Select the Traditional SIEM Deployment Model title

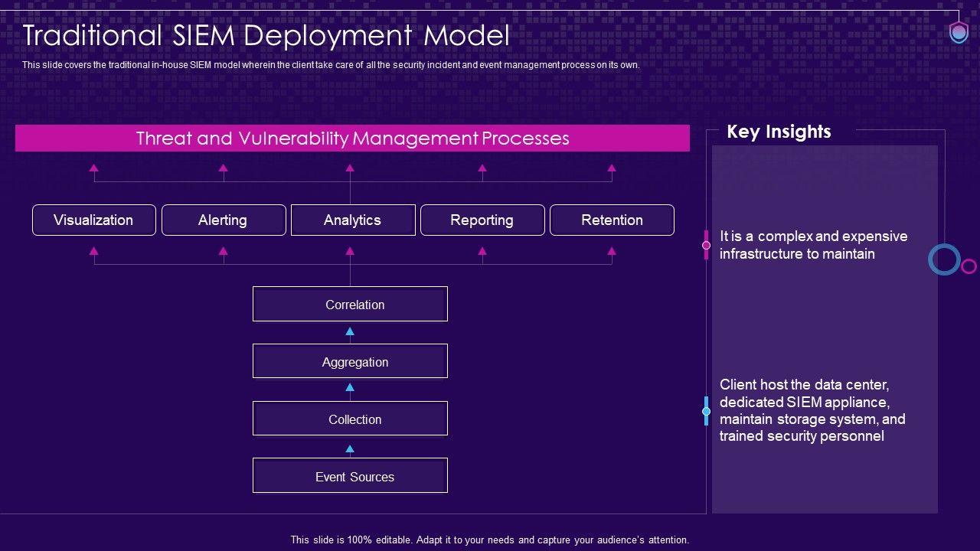click(266, 36)
